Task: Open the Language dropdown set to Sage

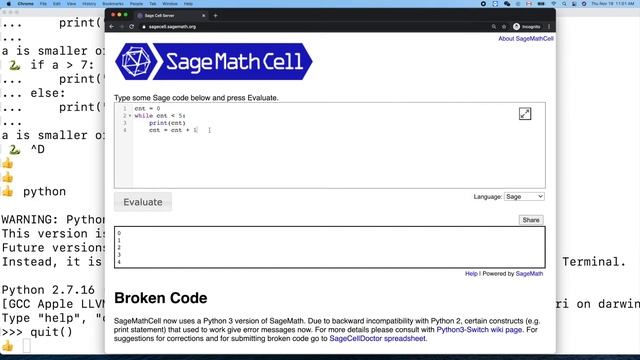Action: tap(524, 197)
